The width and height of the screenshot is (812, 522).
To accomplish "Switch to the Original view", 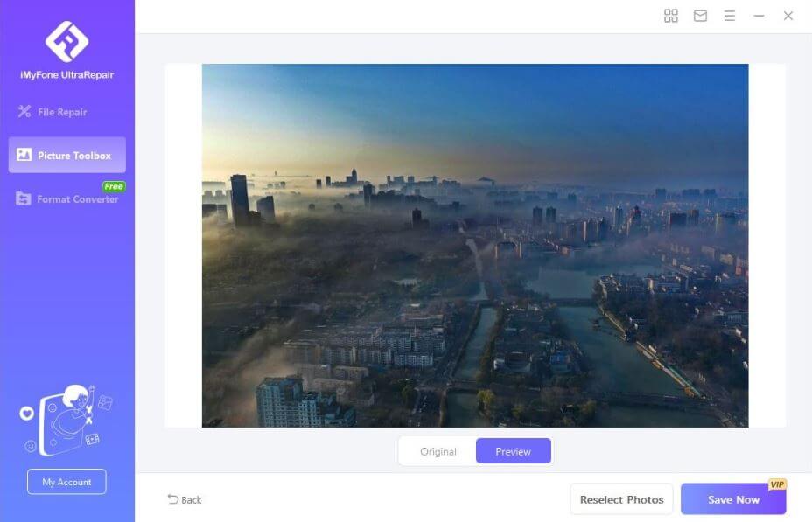I will 438,451.
